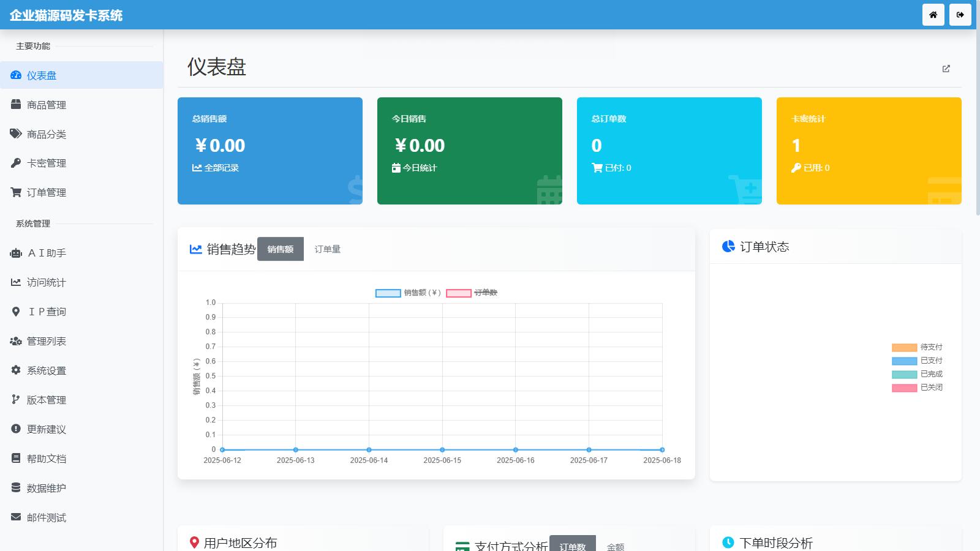
Task: Click the logout icon in header
Action: click(960, 15)
